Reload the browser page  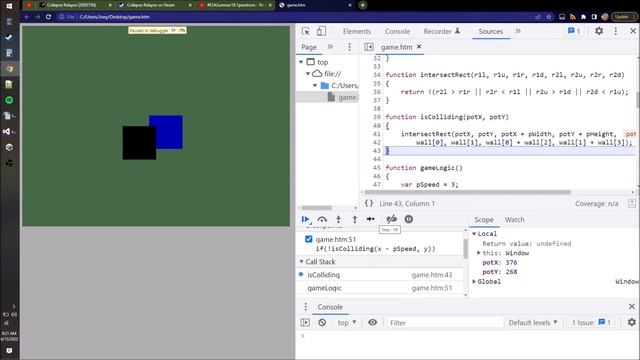pyautogui.click(x=48, y=17)
